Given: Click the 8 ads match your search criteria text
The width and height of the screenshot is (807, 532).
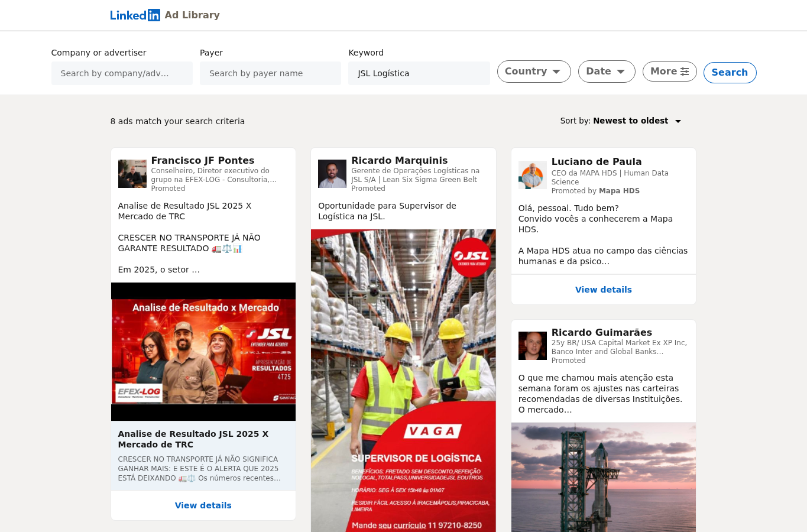Looking at the screenshot, I should [x=177, y=121].
